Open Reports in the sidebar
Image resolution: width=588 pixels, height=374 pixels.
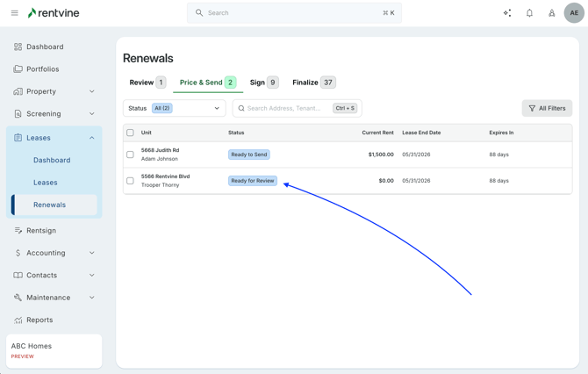tap(39, 320)
